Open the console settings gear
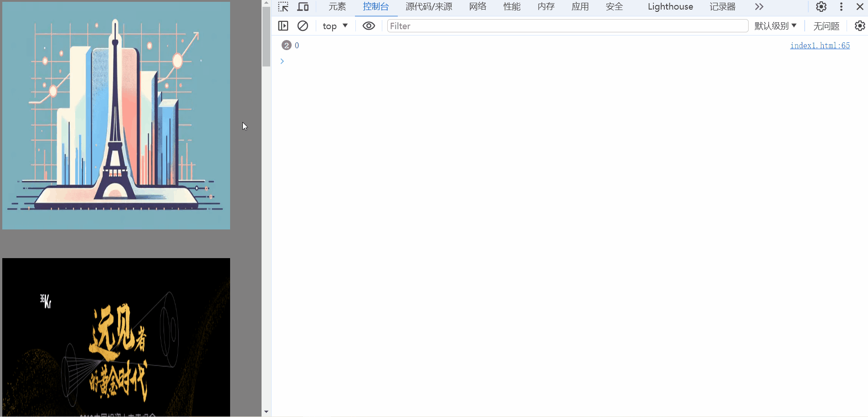The image size is (868, 417). (x=859, y=25)
